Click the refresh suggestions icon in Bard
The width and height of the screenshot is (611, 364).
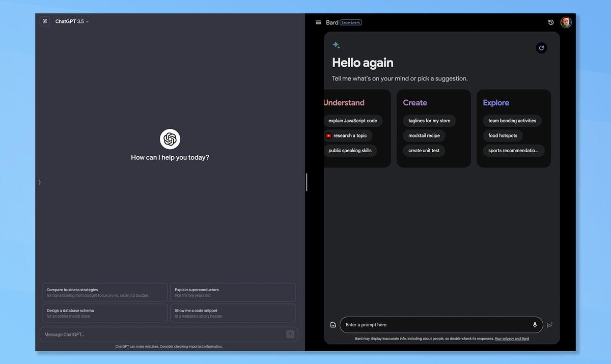click(x=541, y=48)
